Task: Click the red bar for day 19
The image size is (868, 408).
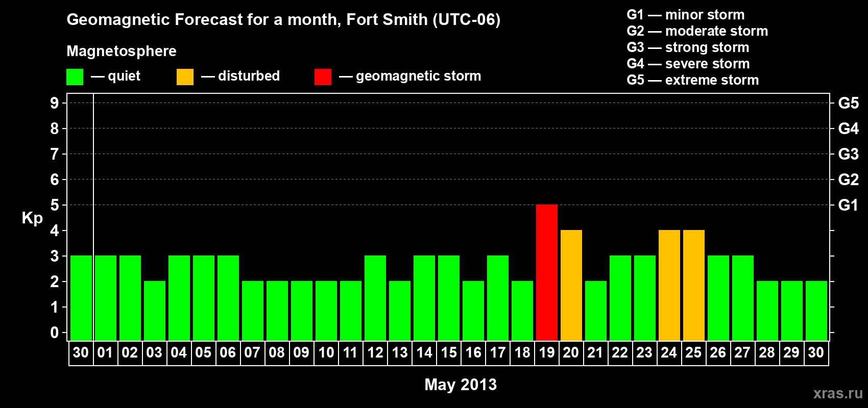Action: pyautogui.click(x=547, y=272)
